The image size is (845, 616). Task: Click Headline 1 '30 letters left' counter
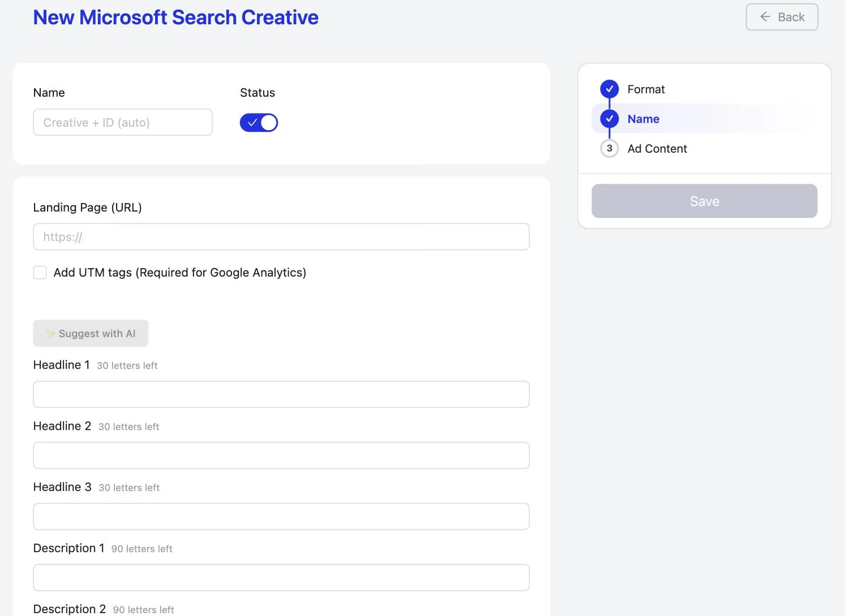[x=127, y=366]
